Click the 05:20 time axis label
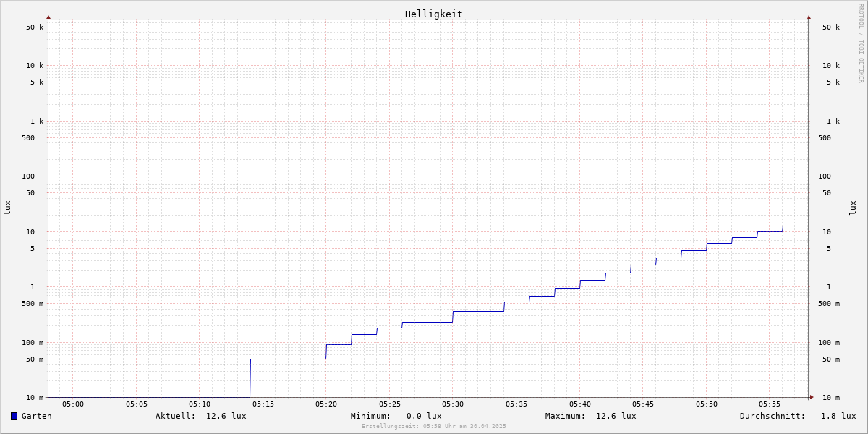The image size is (868, 434). (326, 404)
